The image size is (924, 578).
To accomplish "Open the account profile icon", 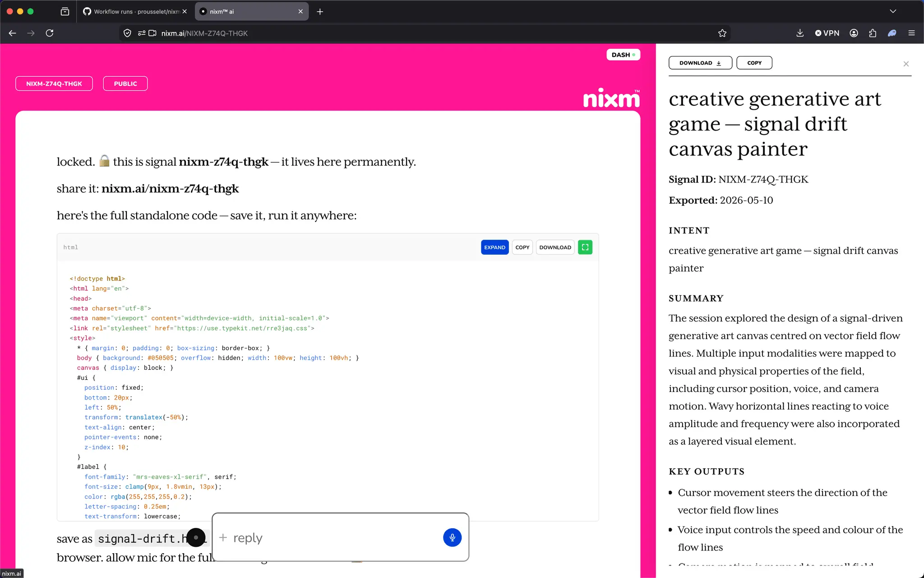I will pyautogui.click(x=854, y=33).
